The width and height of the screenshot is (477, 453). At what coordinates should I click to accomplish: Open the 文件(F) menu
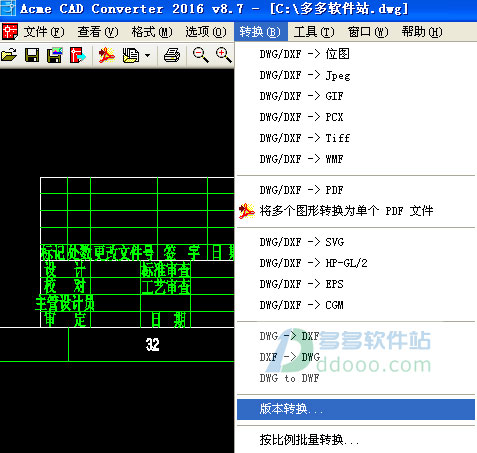pos(44,32)
